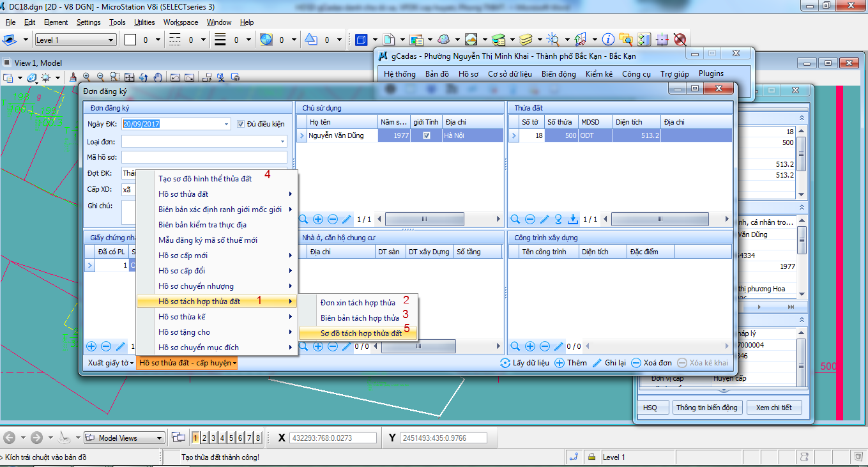Image resolution: width=868 pixels, height=467 pixels.
Task: Toggle the Đủ điều kiện checkbox
Action: coord(241,124)
